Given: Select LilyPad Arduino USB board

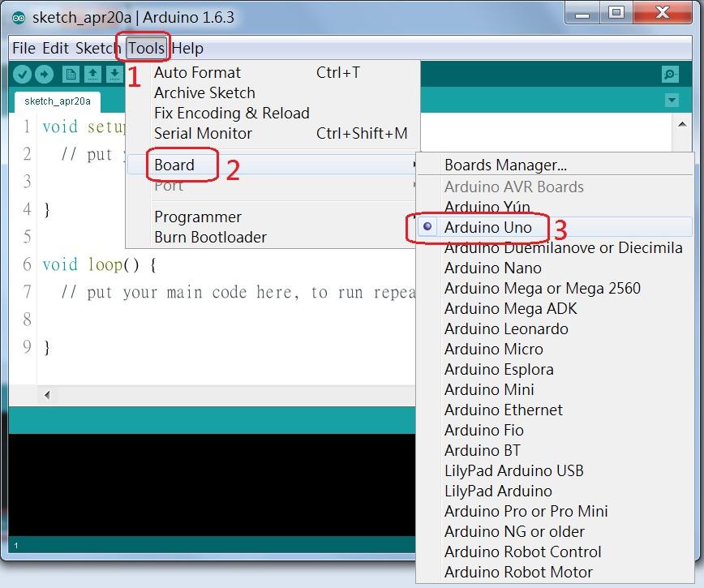Looking at the screenshot, I should coord(556,470).
